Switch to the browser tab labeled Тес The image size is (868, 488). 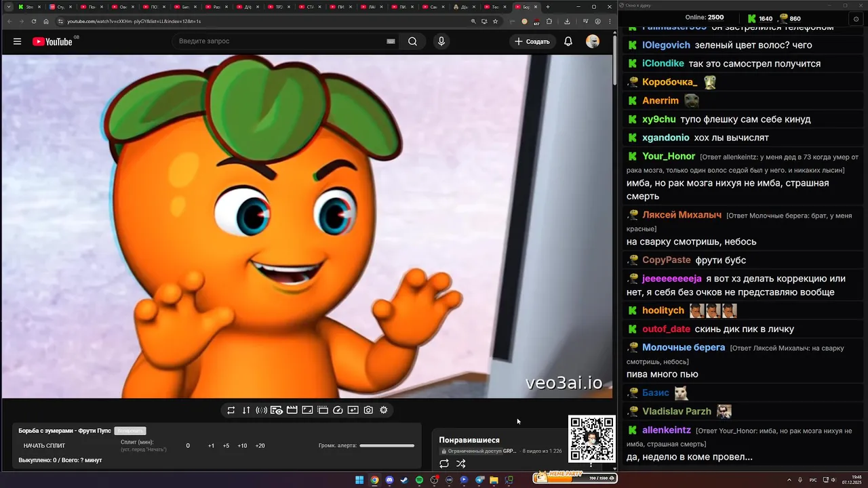(x=495, y=7)
